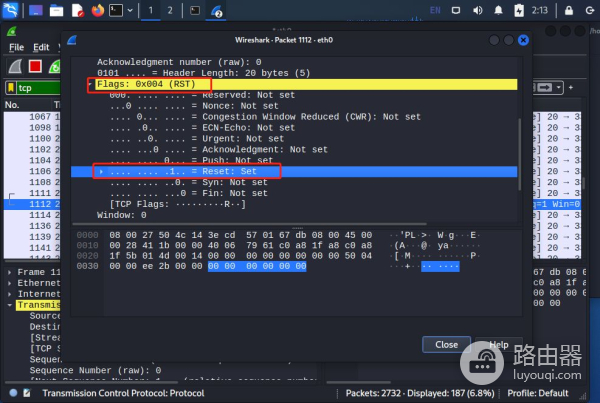Open the panel's file manager folder icon
Screen dimensions: 600x403
[57, 11]
